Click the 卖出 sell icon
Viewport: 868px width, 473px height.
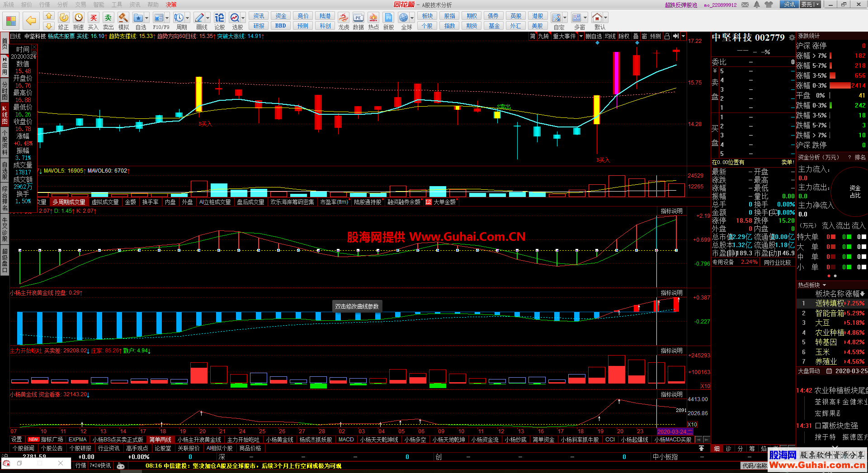coord(108,18)
